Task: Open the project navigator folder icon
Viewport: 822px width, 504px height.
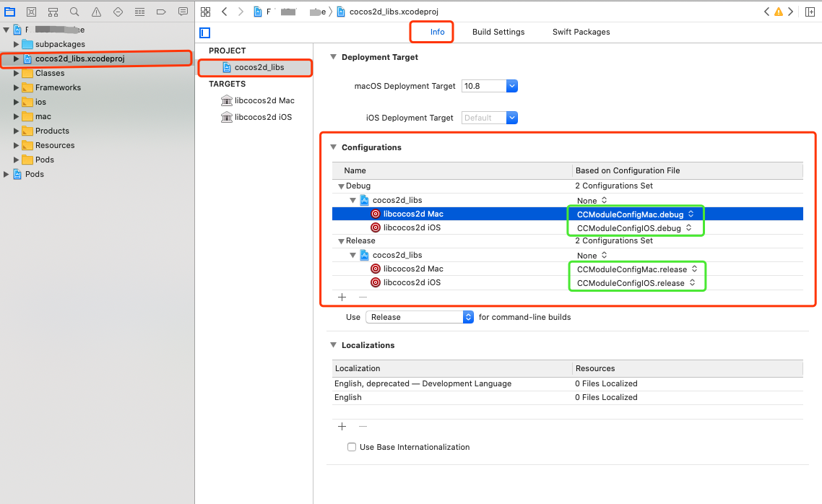Action: (9, 12)
